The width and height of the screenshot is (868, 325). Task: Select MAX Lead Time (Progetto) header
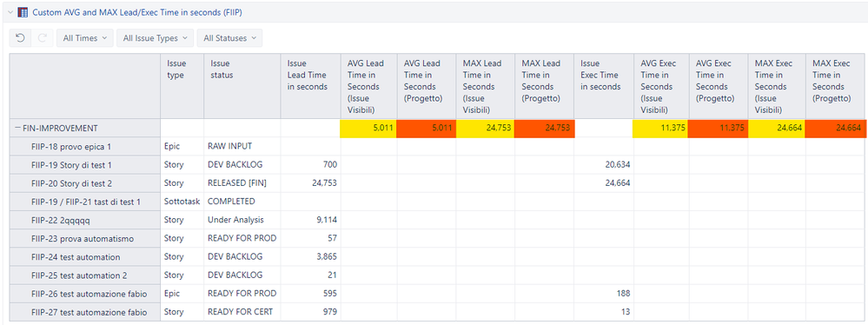(x=545, y=86)
